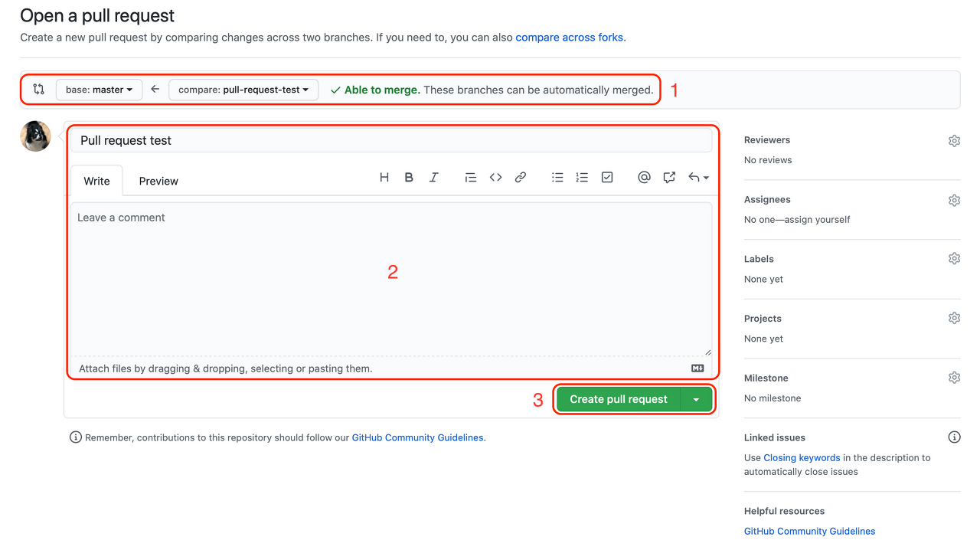
Task: Open the compare: pull-request-test dropdown
Action: pyautogui.click(x=243, y=90)
